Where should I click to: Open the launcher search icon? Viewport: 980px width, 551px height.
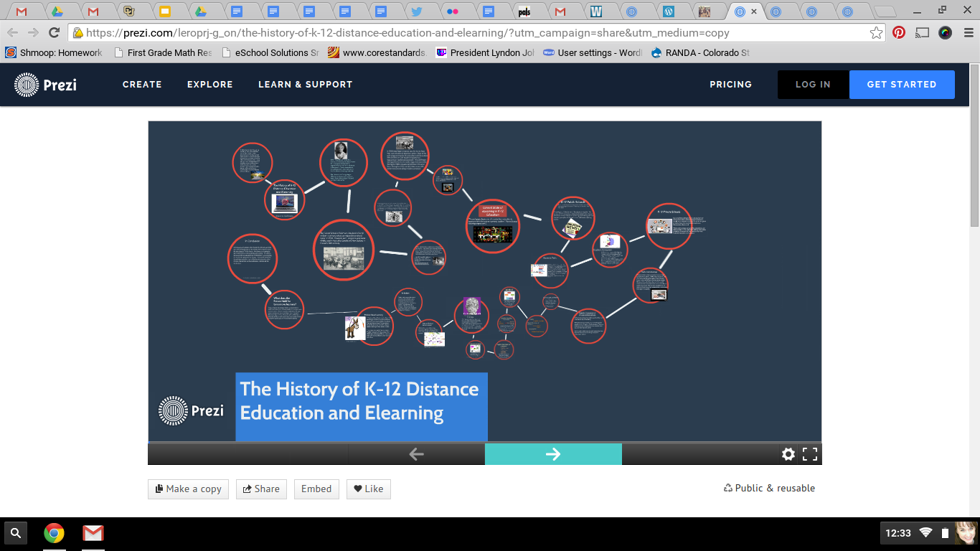click(x=16, y=533)
